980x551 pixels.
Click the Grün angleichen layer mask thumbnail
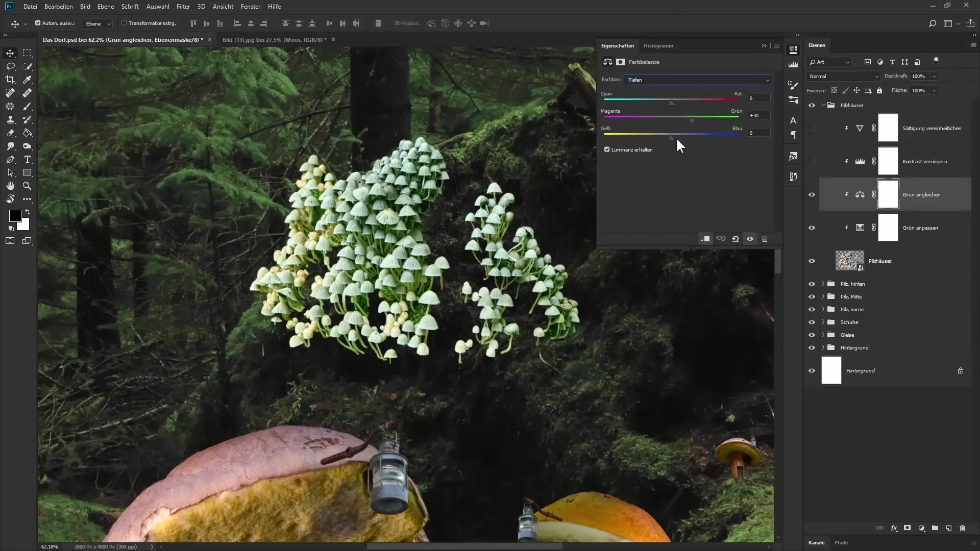click(888, 194)
